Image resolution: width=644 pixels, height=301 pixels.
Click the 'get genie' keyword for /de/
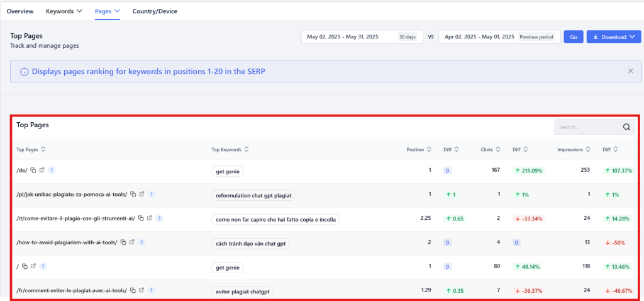click(x=228, y=171)
